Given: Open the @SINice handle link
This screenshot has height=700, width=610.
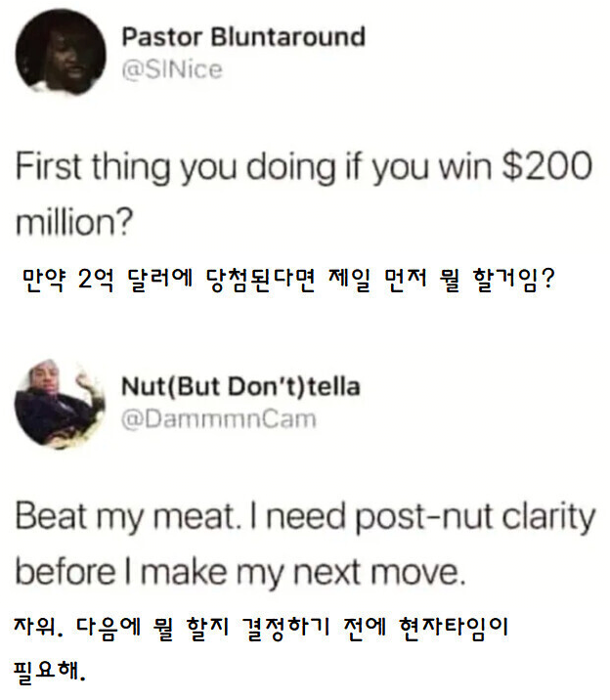Looking at the screenshot, I should click(x=171, y=69).
